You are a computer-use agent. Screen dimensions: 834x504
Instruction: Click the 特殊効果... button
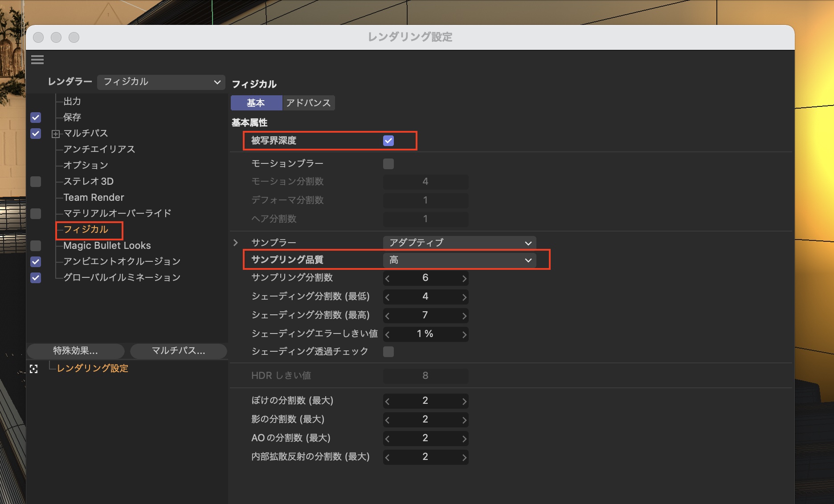[x=75, y=351]
